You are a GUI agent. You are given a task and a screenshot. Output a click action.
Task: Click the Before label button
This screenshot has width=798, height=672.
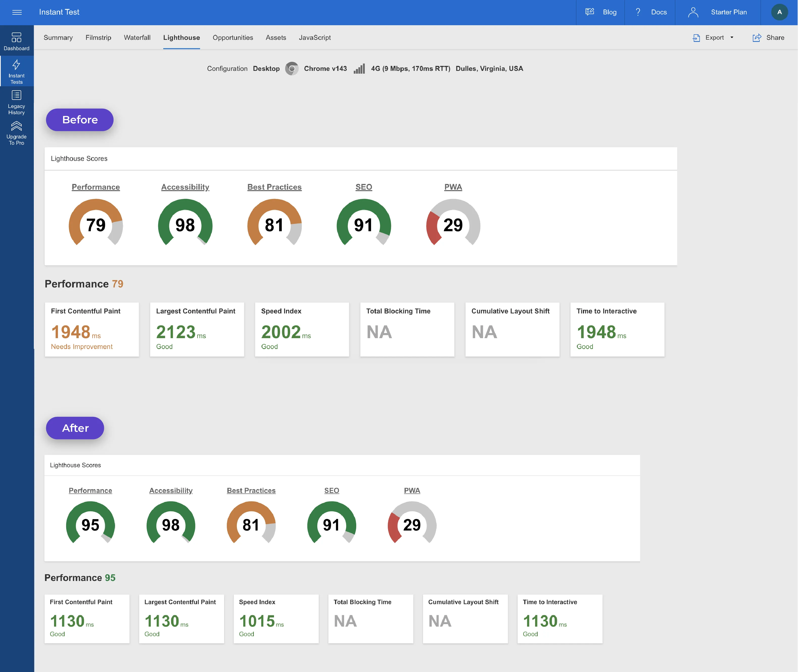click(79, 120)
